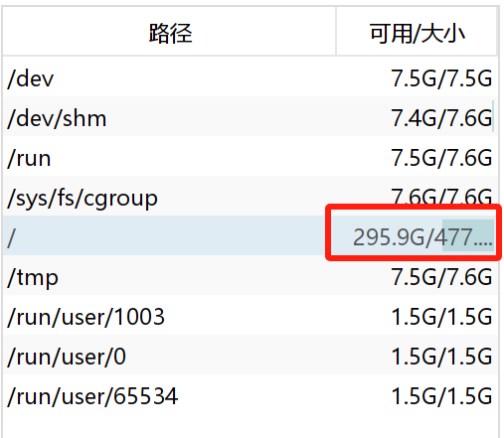Click the 可用/大小 column header
The height and width of the screenshot is (438, 504).
pos(417,32)
